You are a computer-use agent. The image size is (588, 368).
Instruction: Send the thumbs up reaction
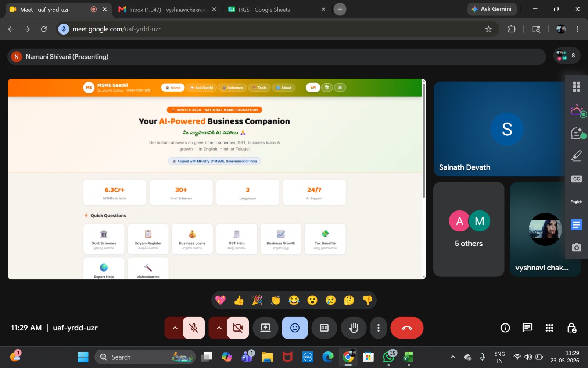pos(239,300)
